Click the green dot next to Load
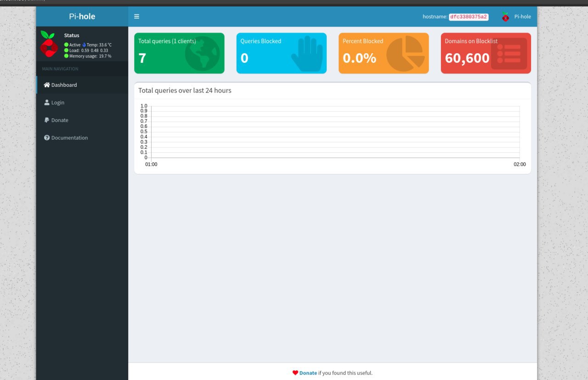 click(x=66, y=50)
